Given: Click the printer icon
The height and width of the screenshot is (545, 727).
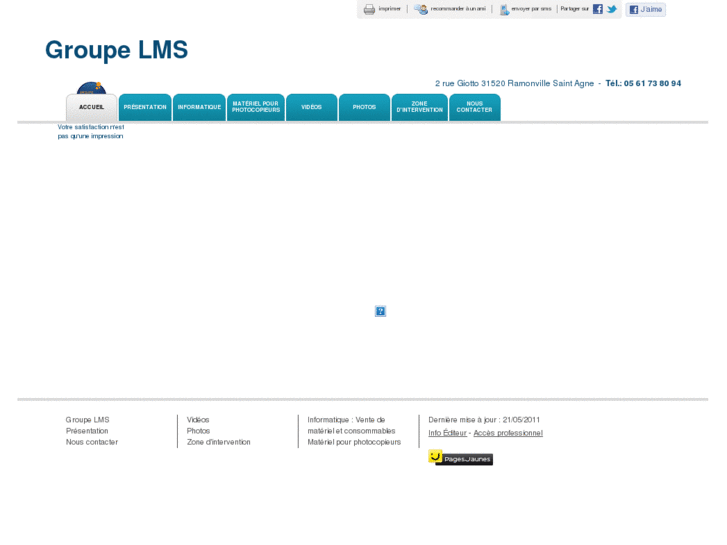Looking at the screenshot, I should coord(369,9).
